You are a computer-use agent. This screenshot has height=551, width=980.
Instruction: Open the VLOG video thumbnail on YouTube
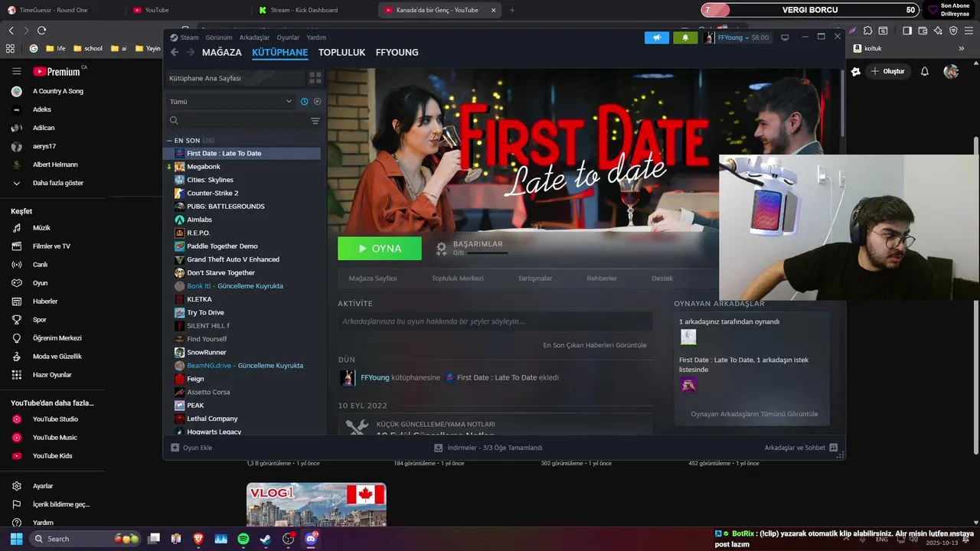316,504
